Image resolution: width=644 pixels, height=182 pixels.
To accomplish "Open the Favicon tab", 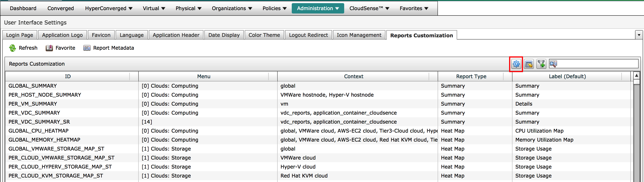I will (101, 35).
